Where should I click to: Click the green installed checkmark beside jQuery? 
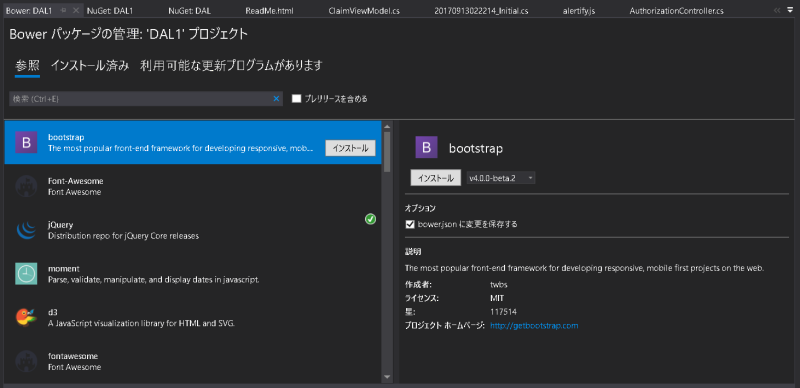coord(371,219)
